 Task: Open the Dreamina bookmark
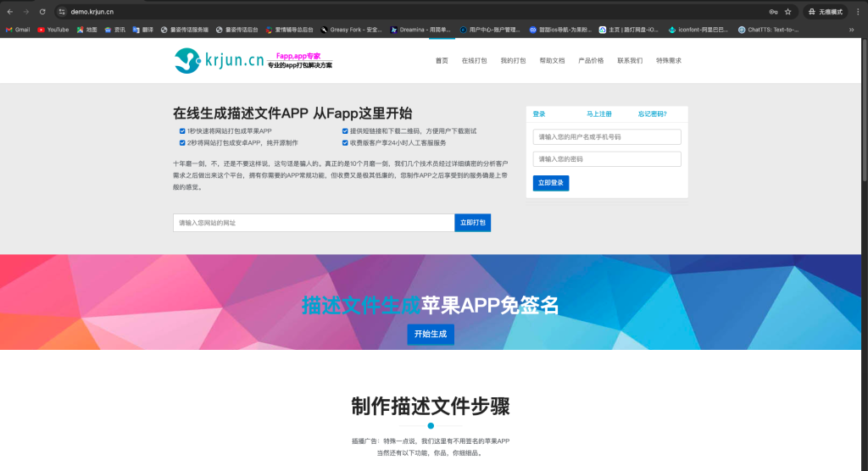[420, 30]
